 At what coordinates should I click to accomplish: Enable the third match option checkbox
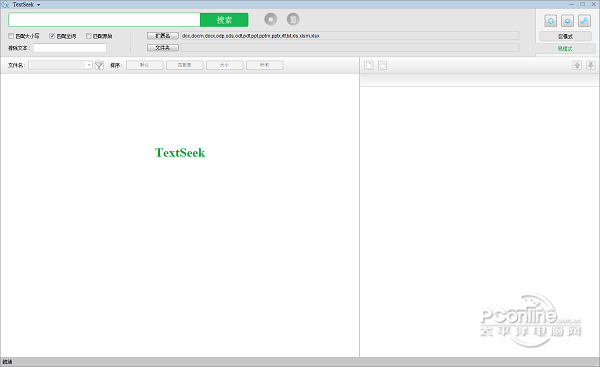(88, 36)
